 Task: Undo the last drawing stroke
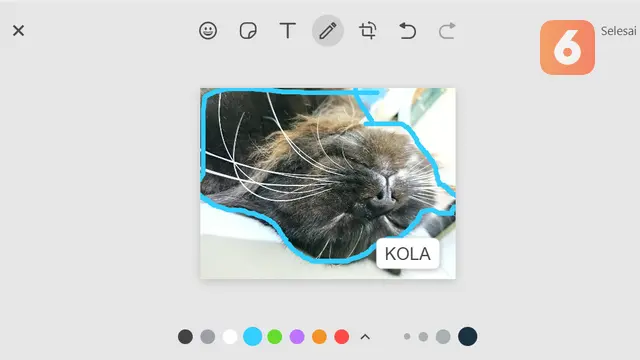click(407, 31)
